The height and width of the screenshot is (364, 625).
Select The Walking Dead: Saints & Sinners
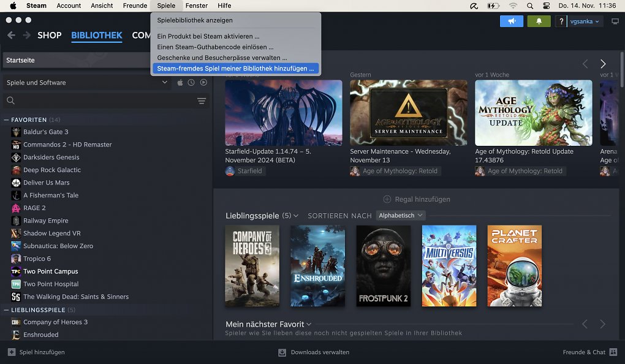[x=76, y=297]
